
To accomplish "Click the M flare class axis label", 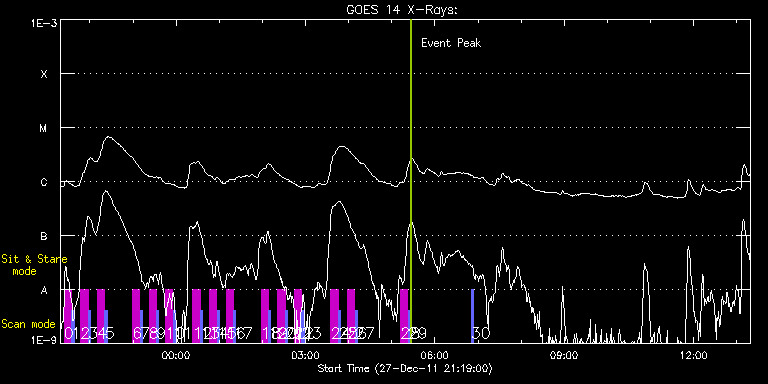I will pos(44,128).
